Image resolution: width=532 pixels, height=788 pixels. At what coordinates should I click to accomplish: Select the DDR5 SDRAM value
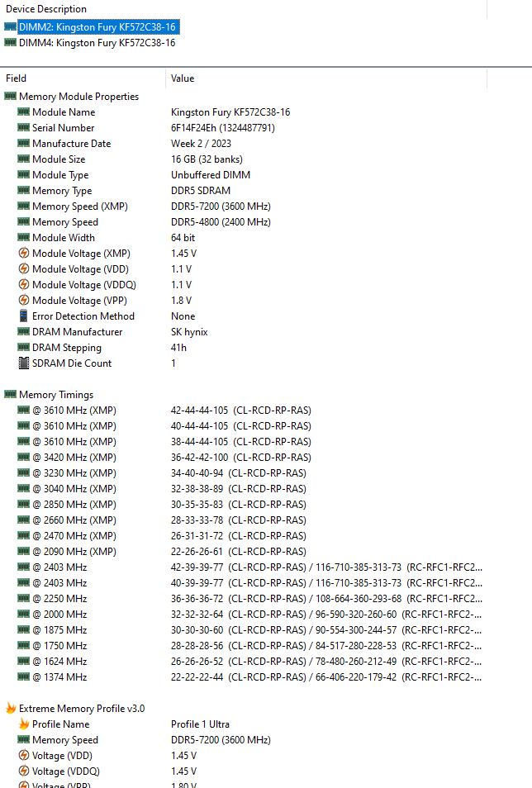[x=201, y=191]
